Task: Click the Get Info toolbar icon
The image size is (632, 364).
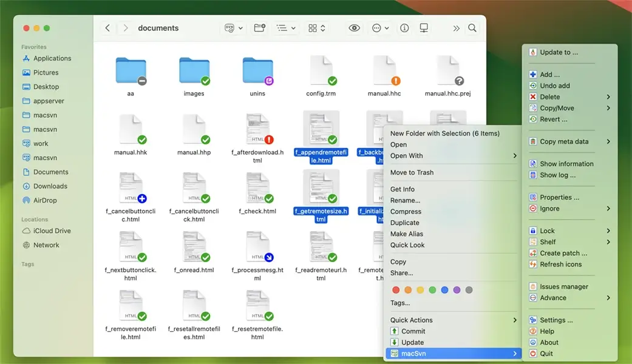Action: (x=404, y=28)
